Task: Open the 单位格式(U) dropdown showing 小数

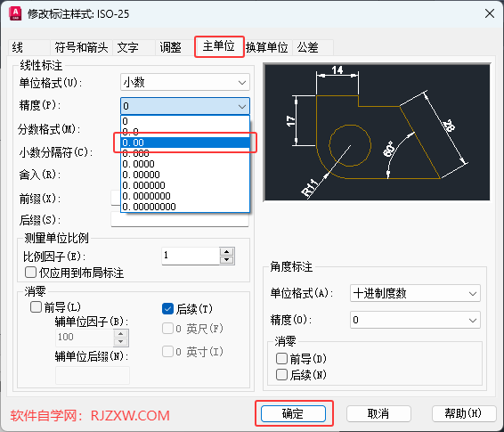Action: [x=185, y=82]
